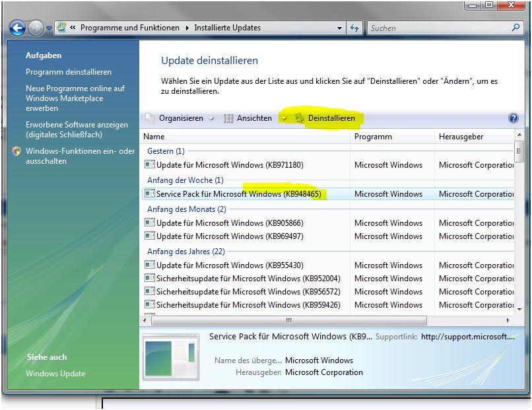Click the icon of update KB905866
Viewport: 532px width, 410px height.
pos(149,222)
